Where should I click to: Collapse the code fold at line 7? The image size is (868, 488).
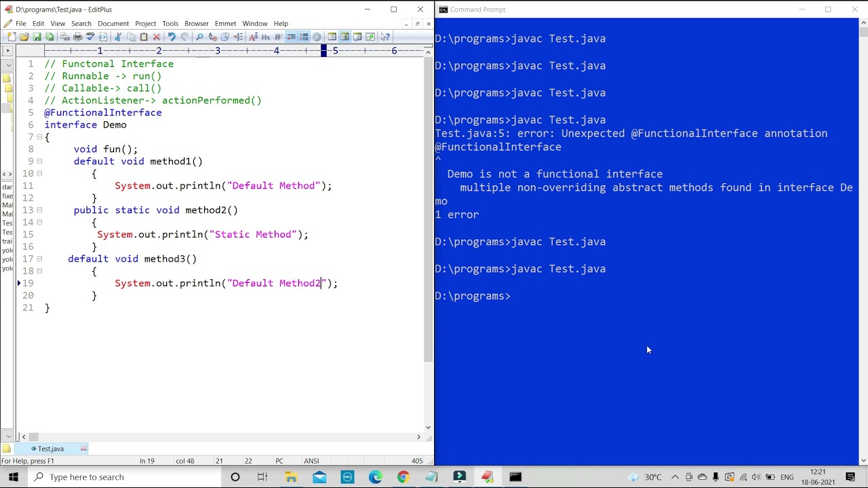point(39,137)
